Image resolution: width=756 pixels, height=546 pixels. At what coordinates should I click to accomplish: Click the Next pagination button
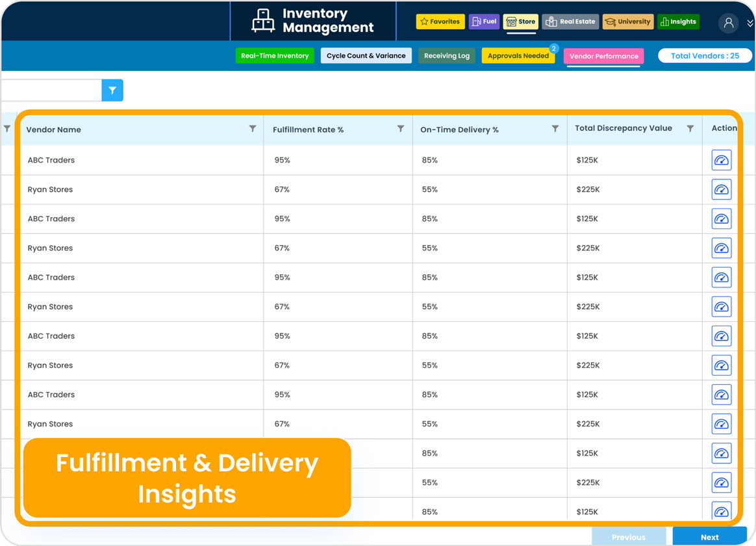[709, 537]
